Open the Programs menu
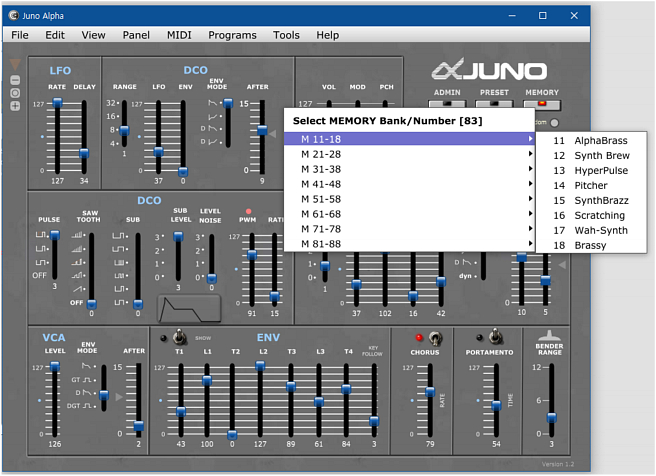 click(x=232, y=35)
